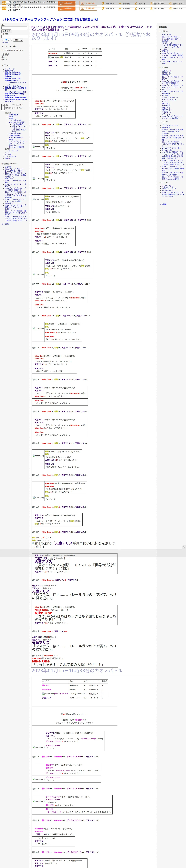Click the 検索 keyword input field
186x868 pixels.
click(14, 28)
